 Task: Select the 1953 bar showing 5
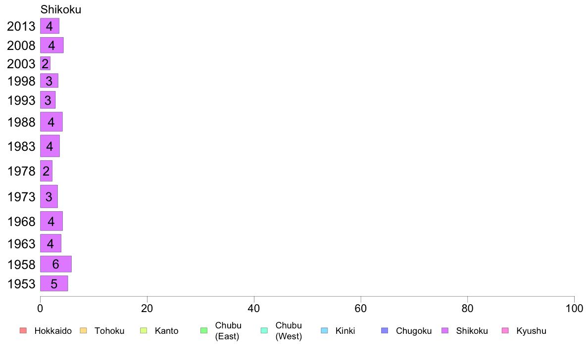click(x=54, y=284)
